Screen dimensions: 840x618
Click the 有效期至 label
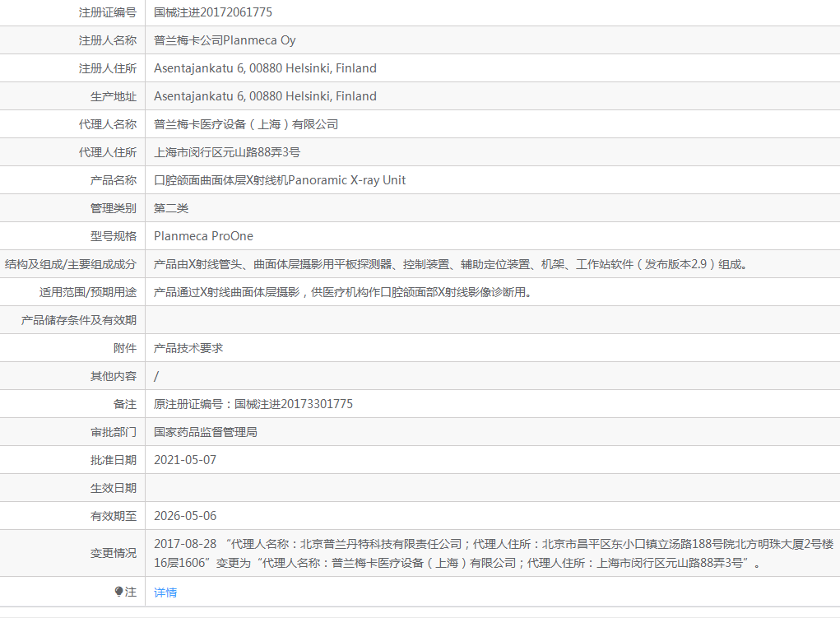[x=114, y=516]
